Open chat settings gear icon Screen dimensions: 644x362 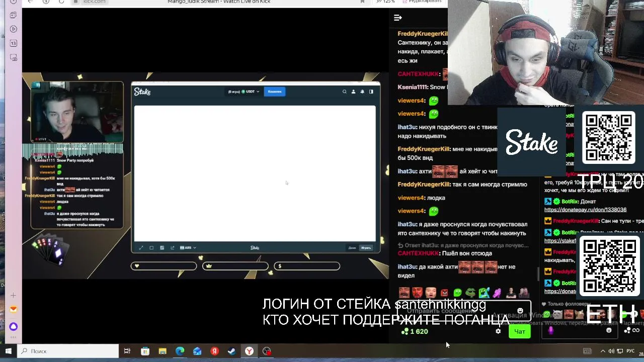pyautogui.click(x=498, y=331)
